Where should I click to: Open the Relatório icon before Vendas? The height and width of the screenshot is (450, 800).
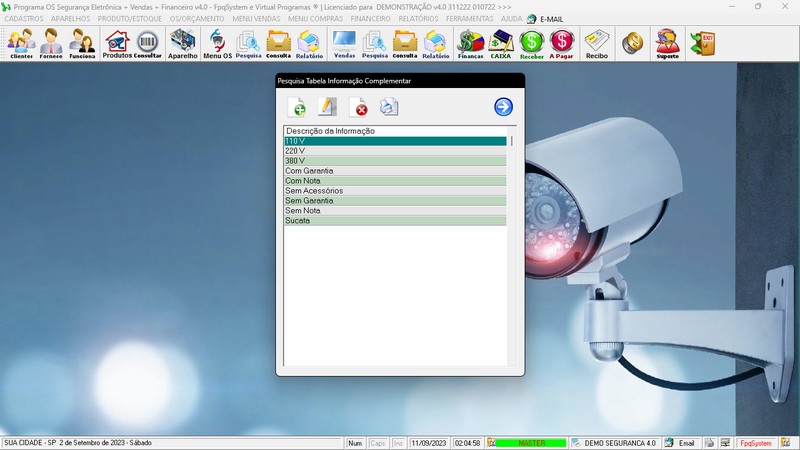coord(309,44)
